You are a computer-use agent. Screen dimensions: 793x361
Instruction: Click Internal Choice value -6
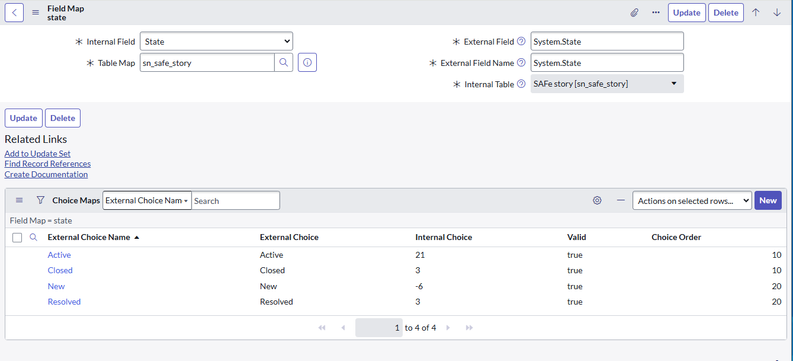419,286
